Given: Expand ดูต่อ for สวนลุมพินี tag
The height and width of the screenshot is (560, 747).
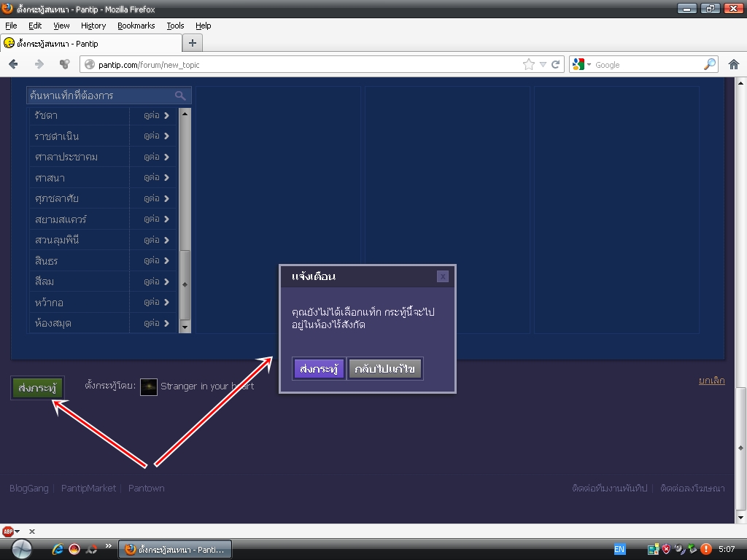Looking at the screenshot, I should pos(156,240).
